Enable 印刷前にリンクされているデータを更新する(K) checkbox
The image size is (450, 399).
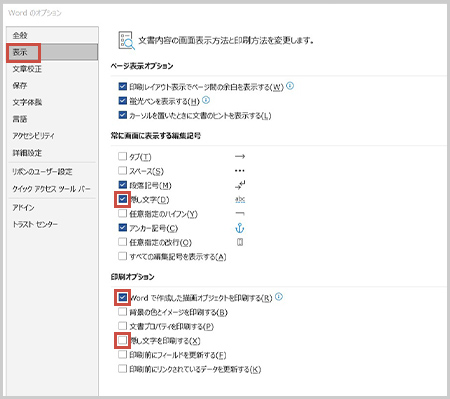point(123,369)
